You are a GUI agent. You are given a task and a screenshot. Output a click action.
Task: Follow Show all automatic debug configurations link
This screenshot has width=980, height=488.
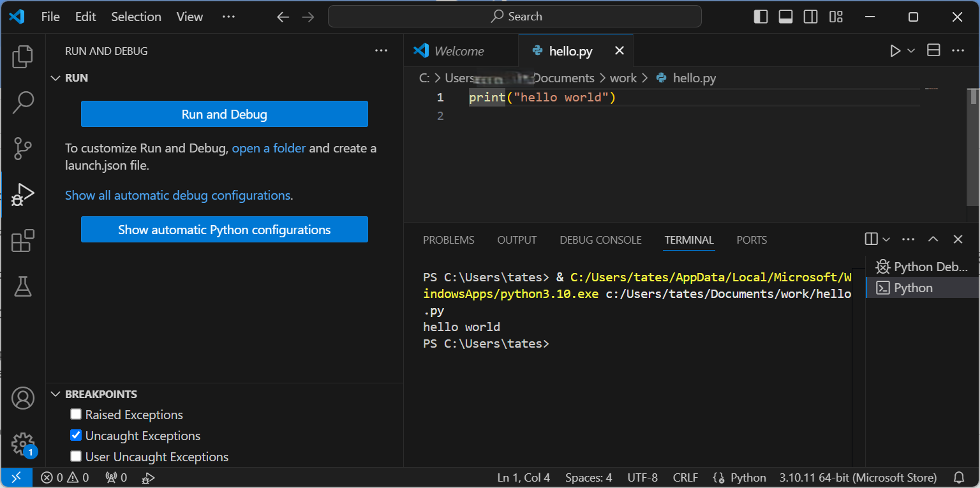point(177,195)
